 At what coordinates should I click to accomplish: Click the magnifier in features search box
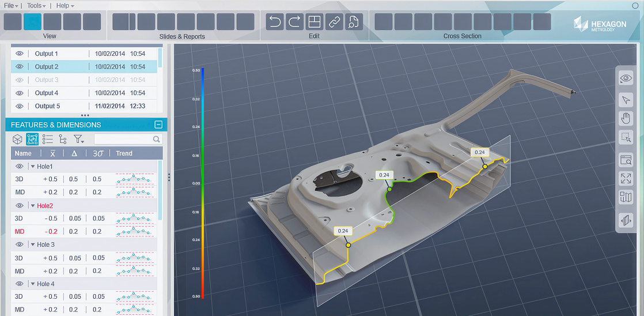[x=157, y=140]
